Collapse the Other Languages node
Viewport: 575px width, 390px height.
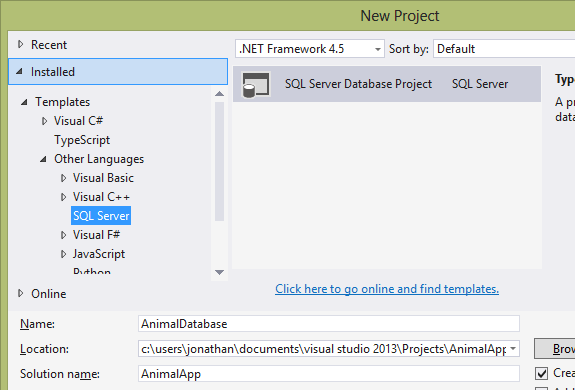tap(43, 159)
